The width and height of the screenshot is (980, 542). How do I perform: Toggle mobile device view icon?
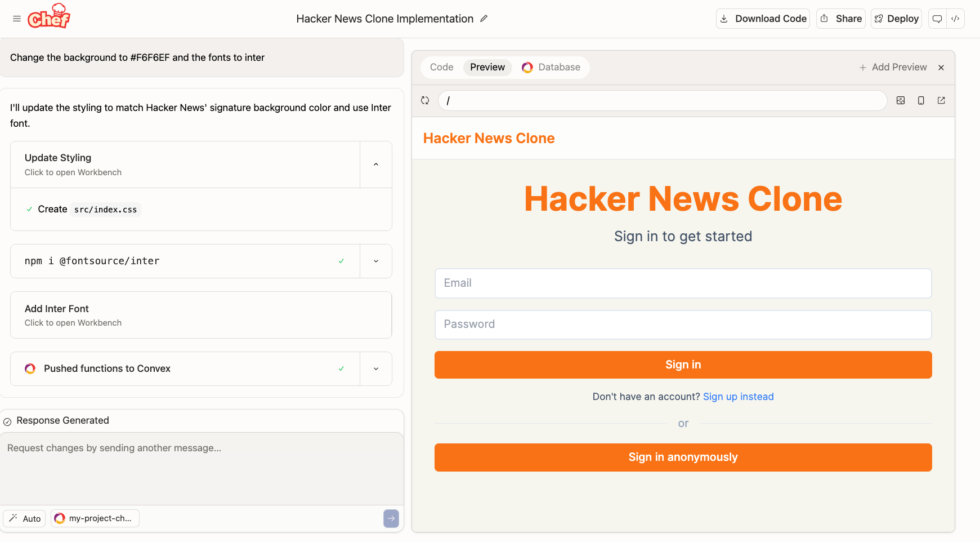pos(921,100)
